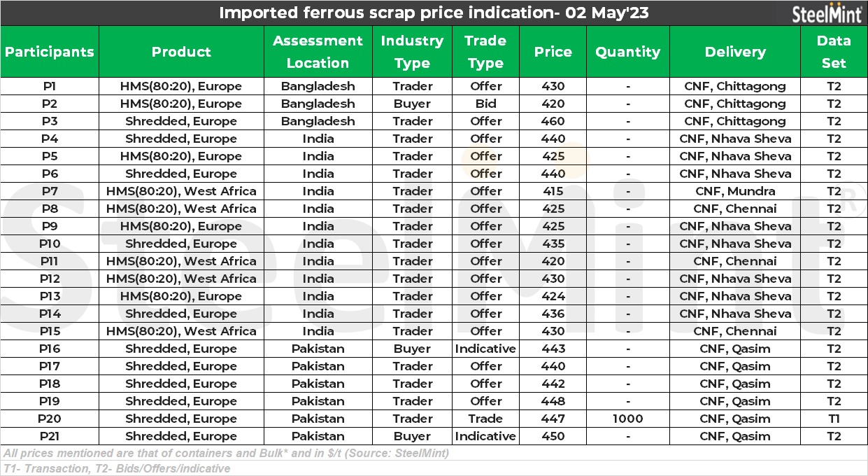Select the Participants column header
The image size is (868, 476).
click(49, 52)
